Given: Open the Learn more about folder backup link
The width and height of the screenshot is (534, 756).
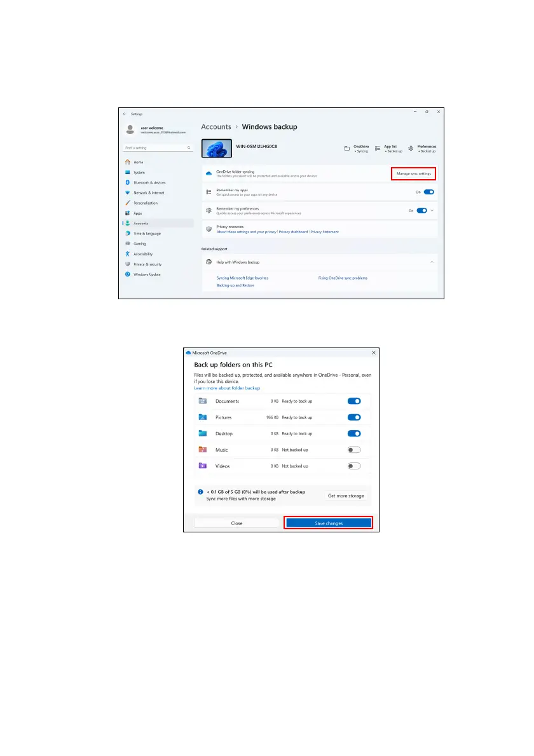Looking at the screenshot, I should click(227, 388).
